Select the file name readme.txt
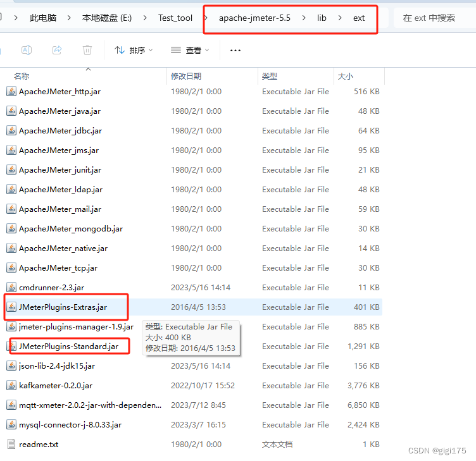 [39, 445]
